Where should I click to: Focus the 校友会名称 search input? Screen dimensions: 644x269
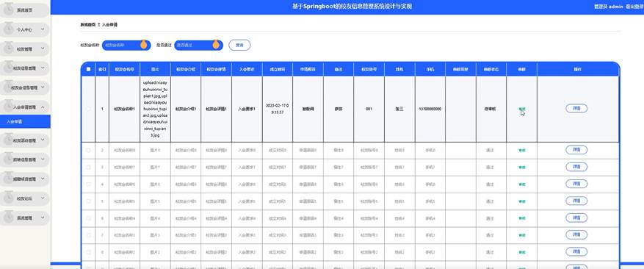(x=126, y=45)
